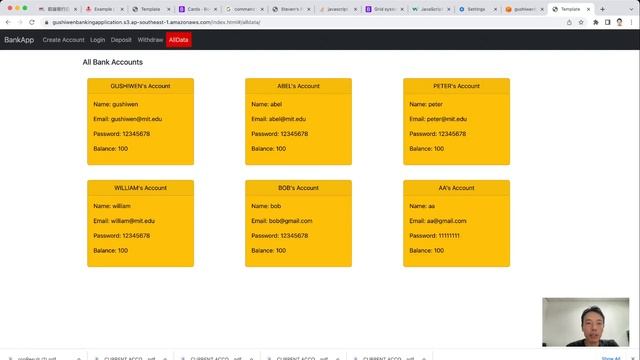Go to the Withdraw page

pyautogui.click(x=150, y=40)
